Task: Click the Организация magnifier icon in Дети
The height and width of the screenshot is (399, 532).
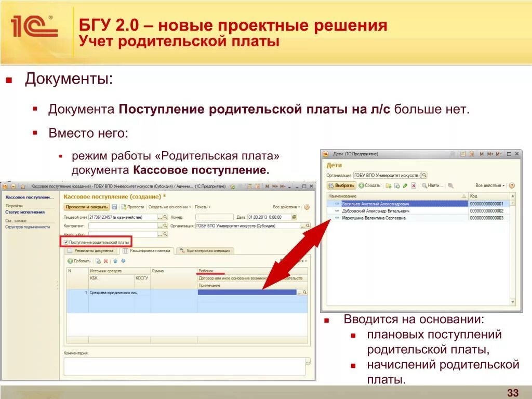Action: tap(424, 176)
